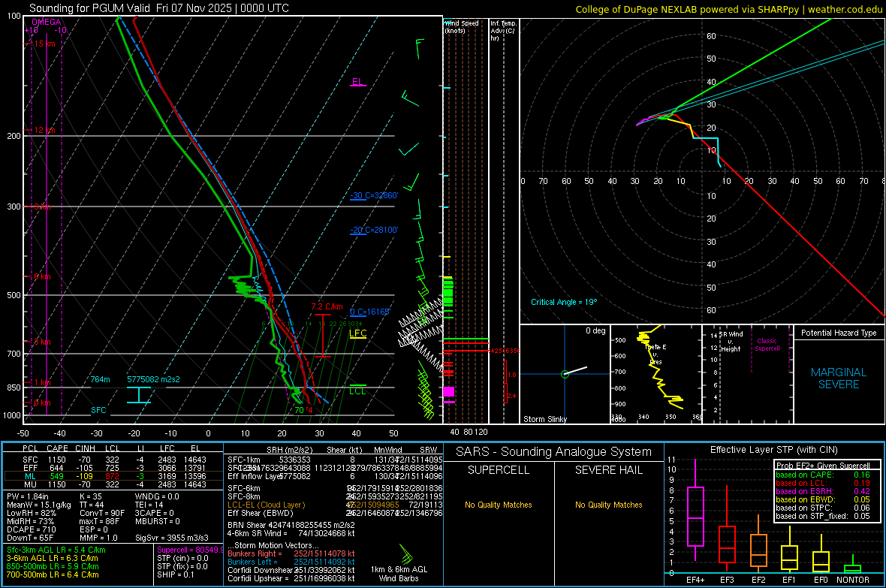Click the Corfidi Downshear vector row
Screen dimensions: 886x588
291,570
